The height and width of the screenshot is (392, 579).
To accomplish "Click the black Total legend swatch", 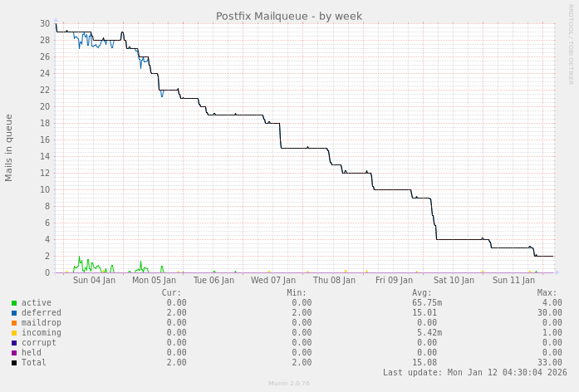I will pos(14,363).
